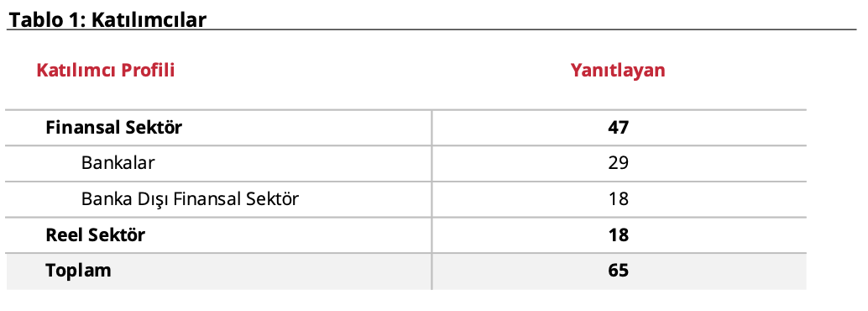This screenshot has height=311, width=868.
Task: Click the word 'Katılımcılar' in the title
Action: point(149,20)
